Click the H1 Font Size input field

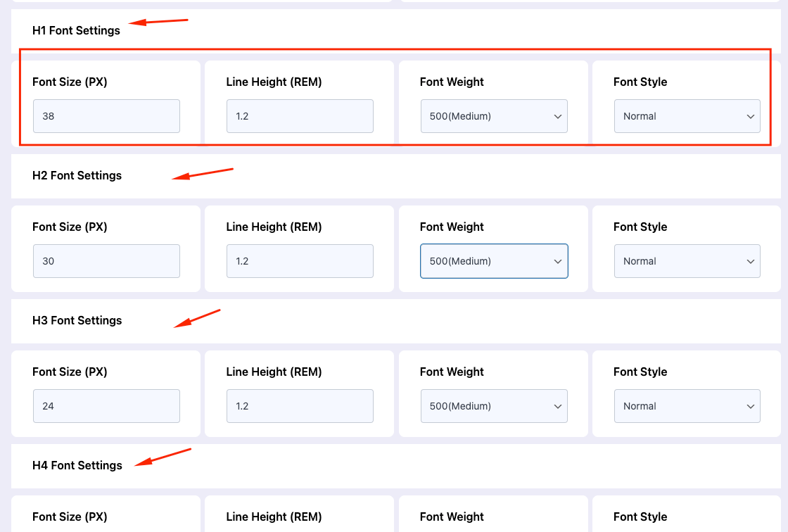[106, 116]
